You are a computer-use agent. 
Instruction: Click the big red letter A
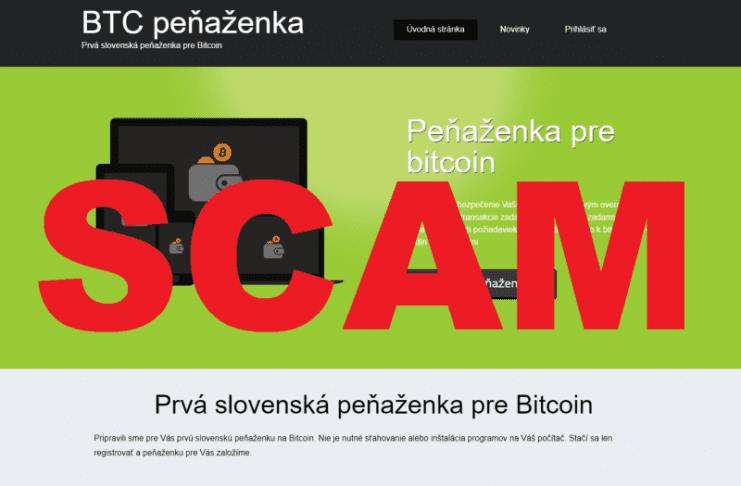pos(424,256)
